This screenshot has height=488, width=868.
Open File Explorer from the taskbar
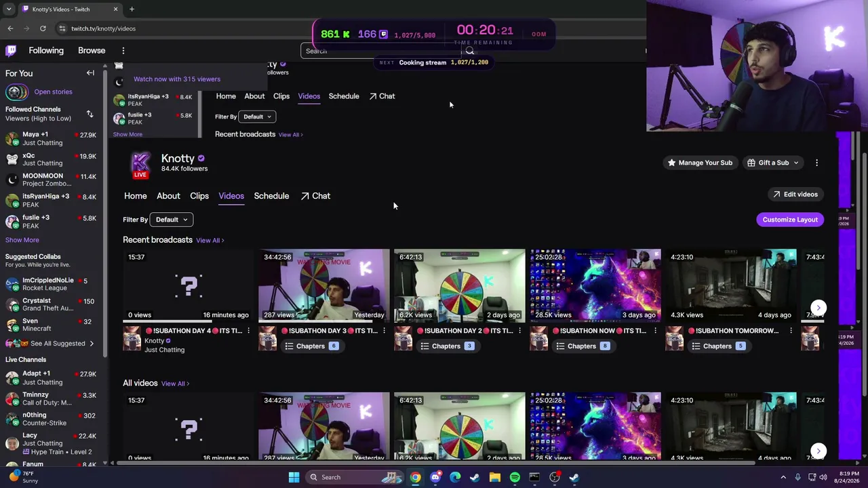[495, 477]
